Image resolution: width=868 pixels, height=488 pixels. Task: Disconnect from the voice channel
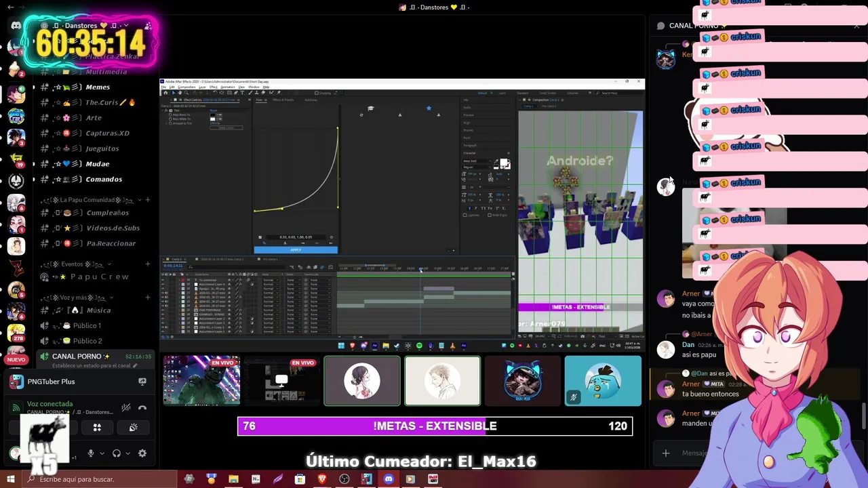coord(142,408)
